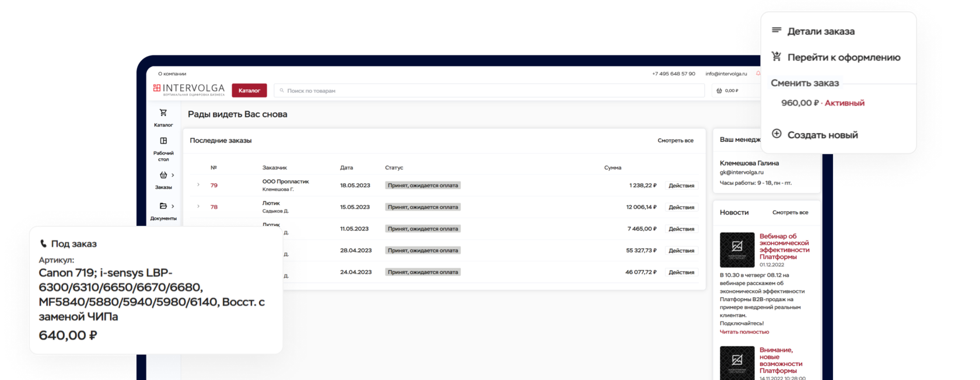The height and width of the screenshot is (380, 980).
Task: Click Смотреть все in Последние заказы
Action: pos(675,141)
